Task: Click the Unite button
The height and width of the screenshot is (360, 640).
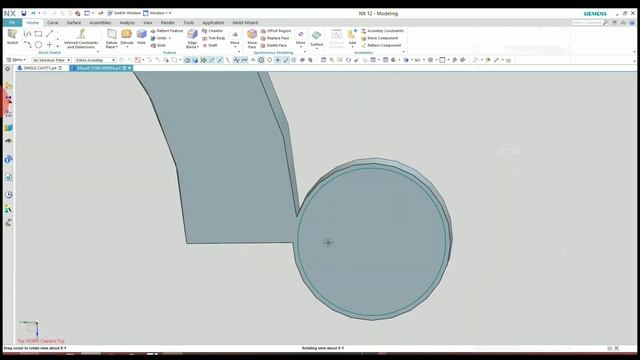Action: pos(158,38)
